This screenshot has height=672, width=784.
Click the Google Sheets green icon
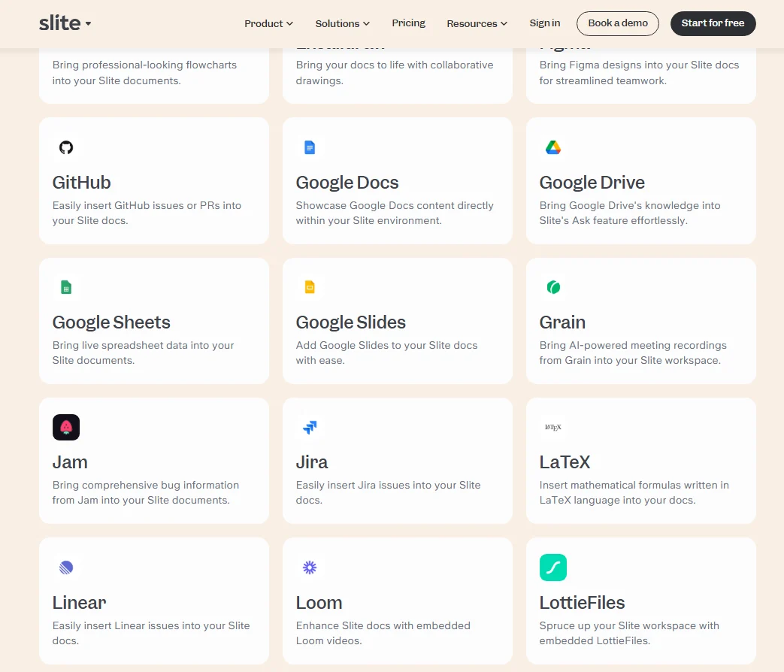point(66,287)
